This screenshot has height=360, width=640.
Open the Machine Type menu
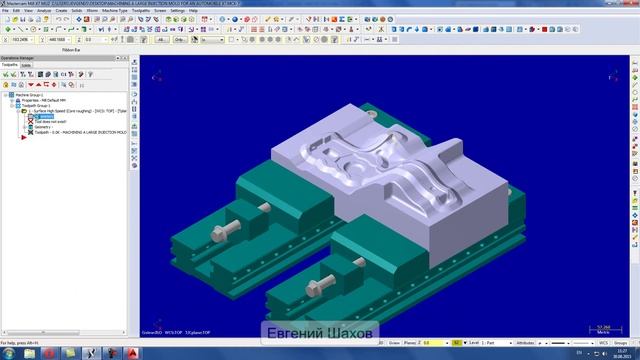click(x=115, y=11)
